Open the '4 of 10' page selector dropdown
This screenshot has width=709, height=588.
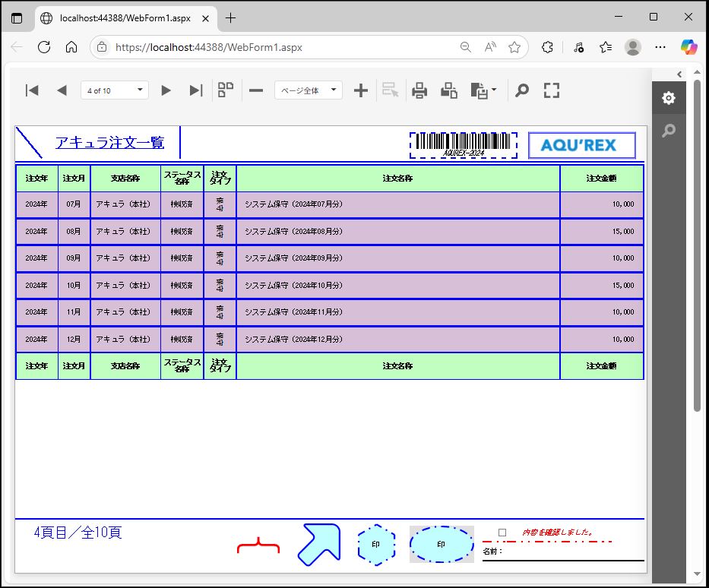114,90
